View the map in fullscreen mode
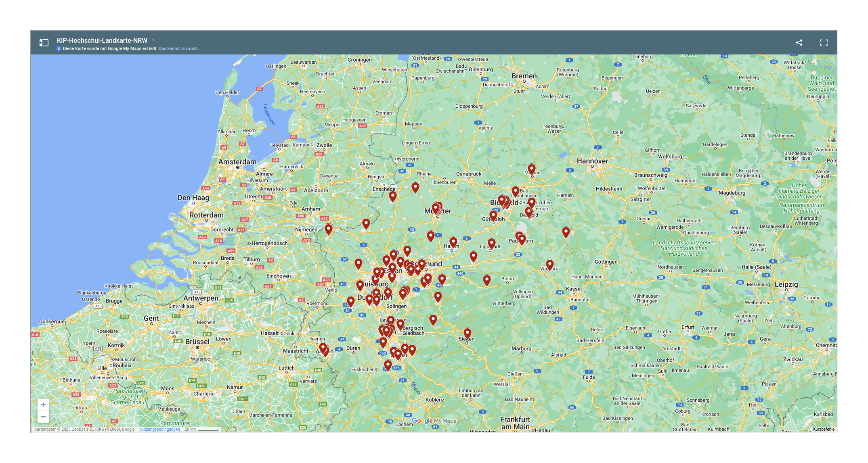This screenshot has height=463, width=868. [824, 42]
